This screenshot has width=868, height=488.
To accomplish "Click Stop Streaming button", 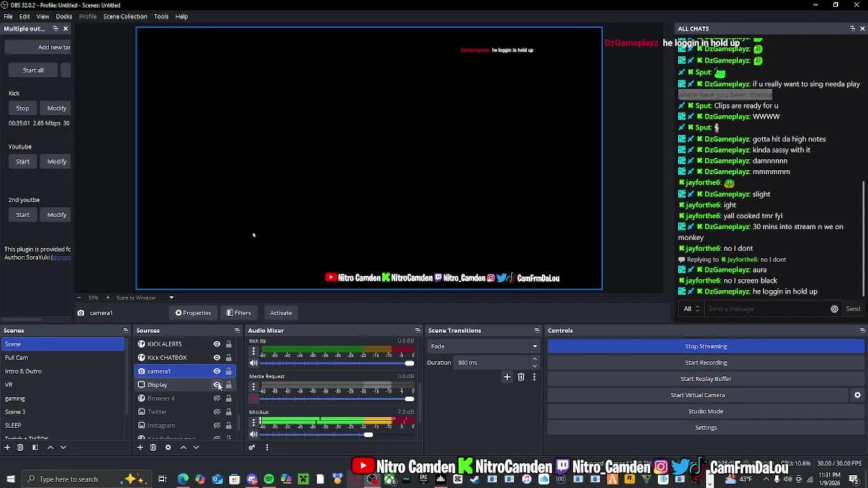I will click(706, 346).
